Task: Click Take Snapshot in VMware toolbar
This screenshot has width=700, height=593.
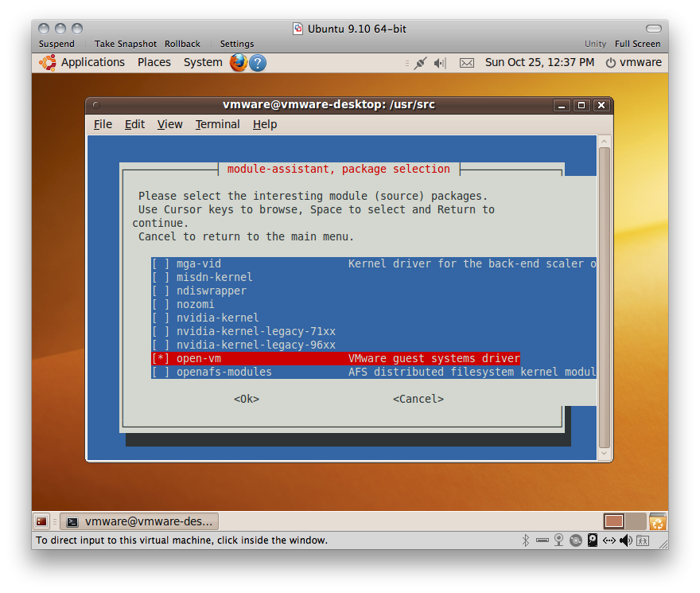Action: pyautogui.click(x=126, y=44)
